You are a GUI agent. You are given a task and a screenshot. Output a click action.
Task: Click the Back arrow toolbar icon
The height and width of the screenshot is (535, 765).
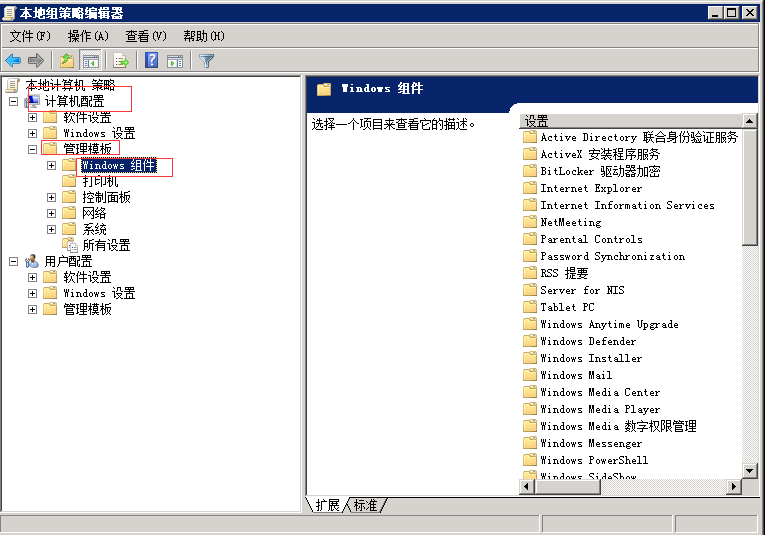pos(14,60)
